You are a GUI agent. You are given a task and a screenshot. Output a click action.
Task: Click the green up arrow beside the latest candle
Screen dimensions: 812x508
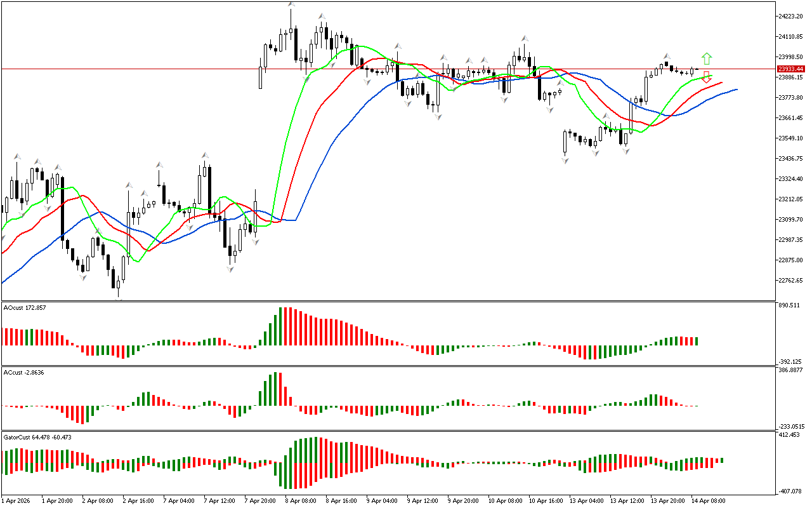(x=707, y=58)
